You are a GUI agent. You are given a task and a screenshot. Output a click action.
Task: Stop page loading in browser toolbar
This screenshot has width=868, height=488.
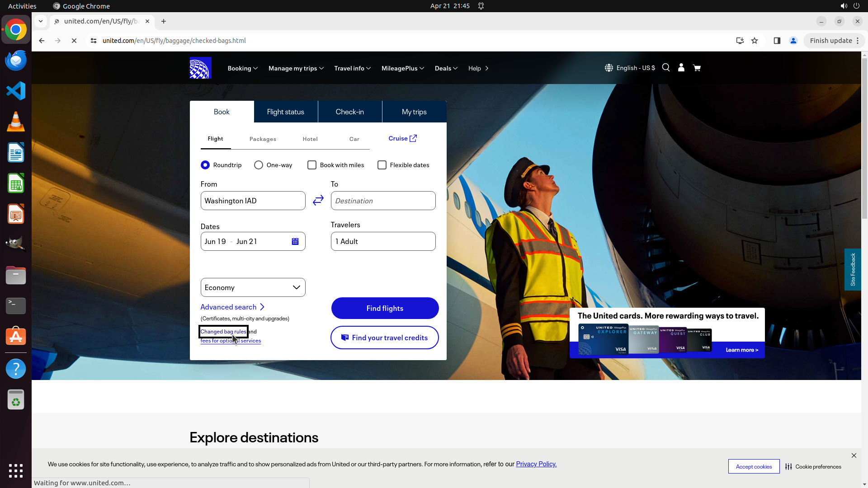[x=74, y=41]
